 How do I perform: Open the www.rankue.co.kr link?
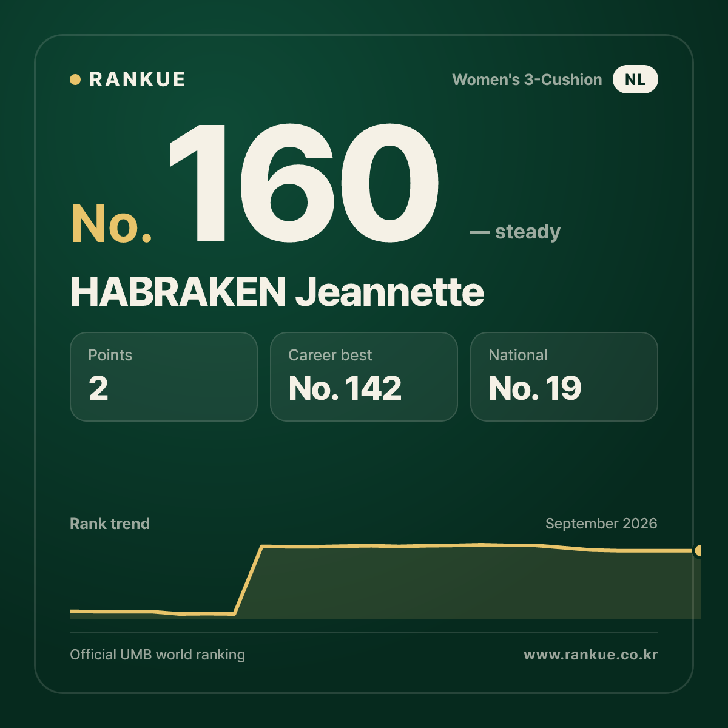[x=591, y=655]
